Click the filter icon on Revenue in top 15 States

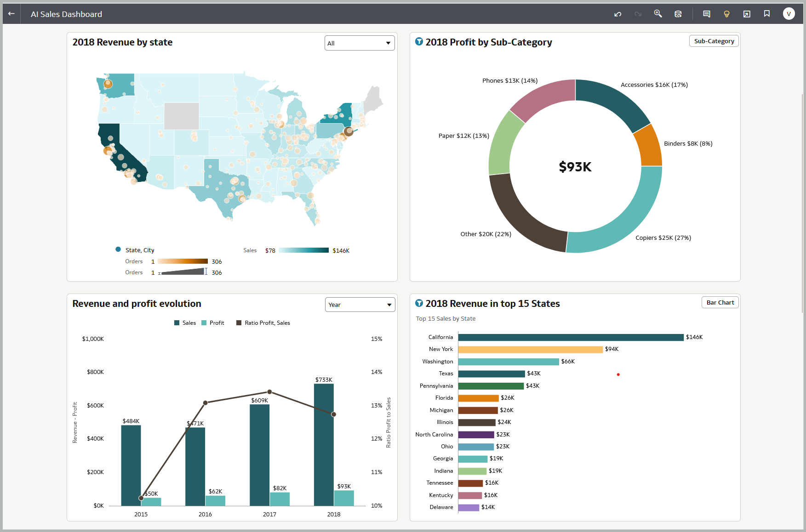coord(418,303)
